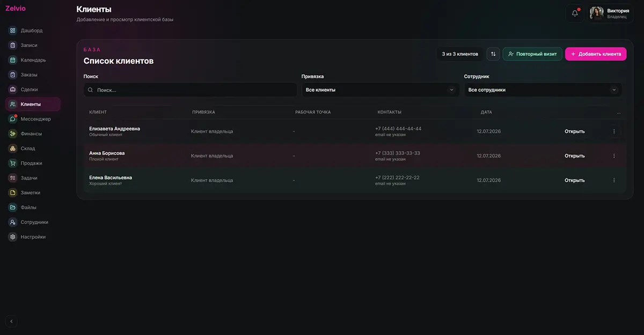Open the three-dot menu for Елена Васильевна
This screenshot has width=644, height=335.
(614, 180)
